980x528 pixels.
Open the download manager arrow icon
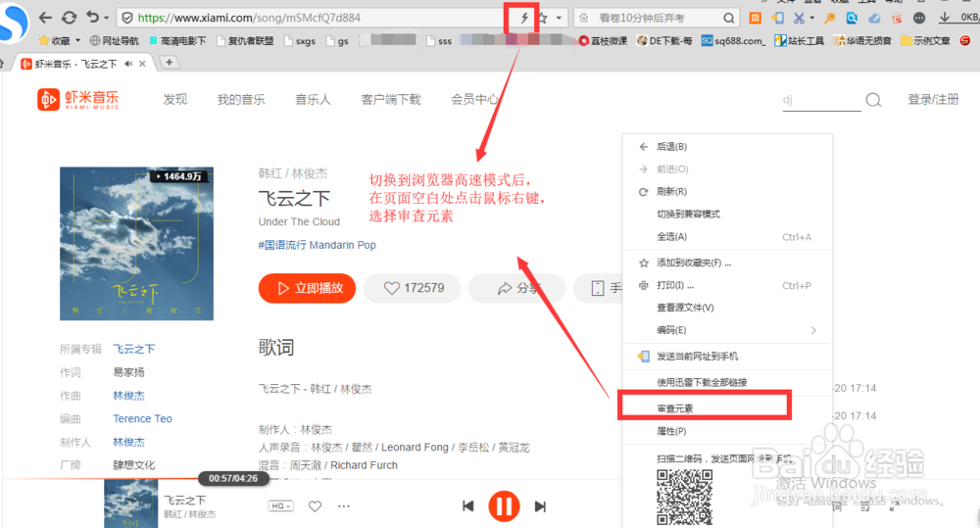point(945,18)
